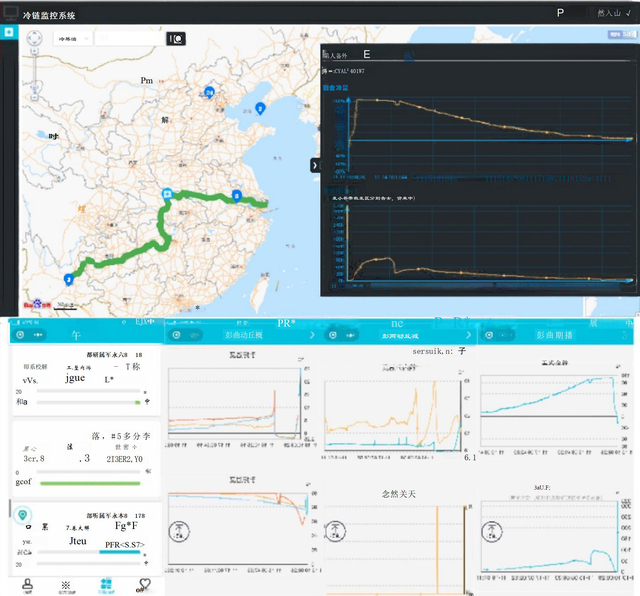Click the monitor icon beside 冷链监控系统 title
This screenshot has height=596, width=640.
(x=10, y=13)
